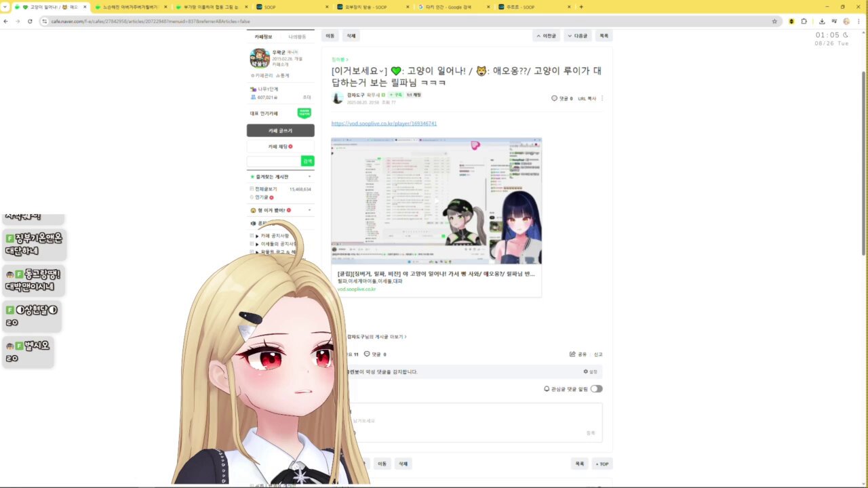Open the embedded clip video thumbnail

436,201
